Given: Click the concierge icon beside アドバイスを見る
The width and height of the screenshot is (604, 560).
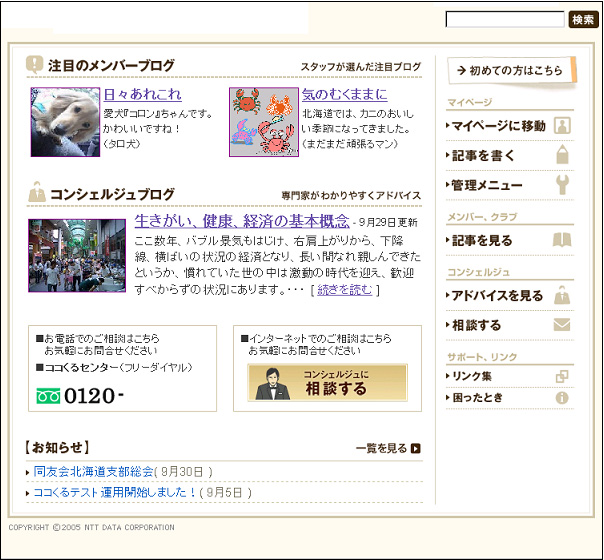Looking at the screenshot, I should click(562, 295).
